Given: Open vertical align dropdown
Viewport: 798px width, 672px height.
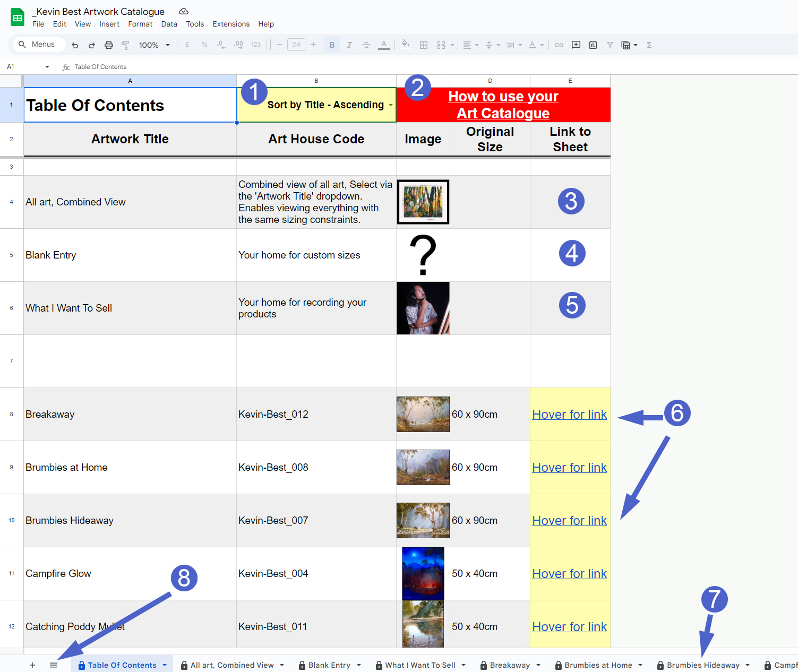Looking at the screenshot, I should 493,45.
